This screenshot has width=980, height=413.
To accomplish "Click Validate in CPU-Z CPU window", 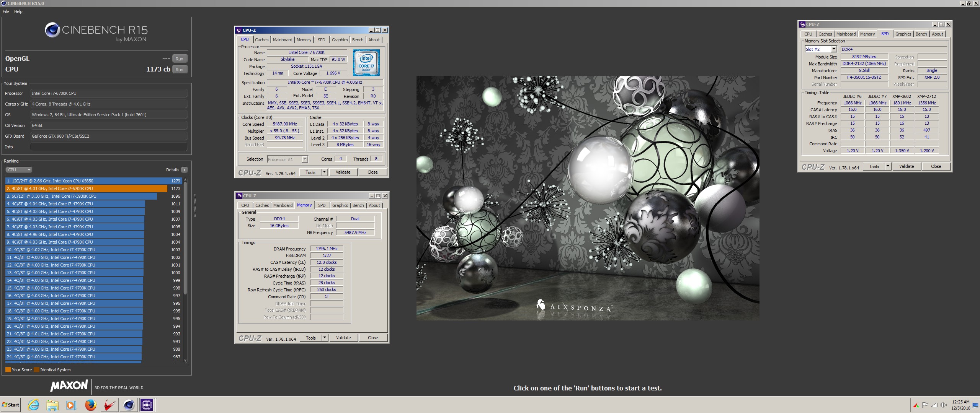I will click(343, 172).
